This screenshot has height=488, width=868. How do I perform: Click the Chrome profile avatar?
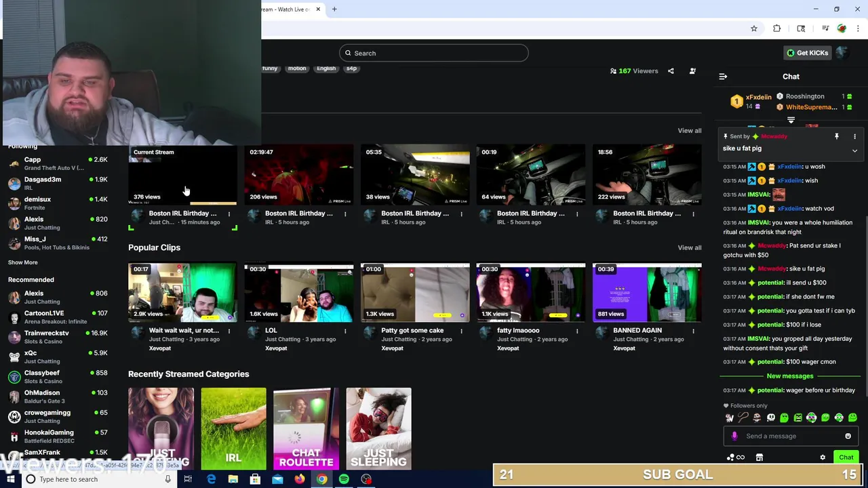tap(842, 28)
